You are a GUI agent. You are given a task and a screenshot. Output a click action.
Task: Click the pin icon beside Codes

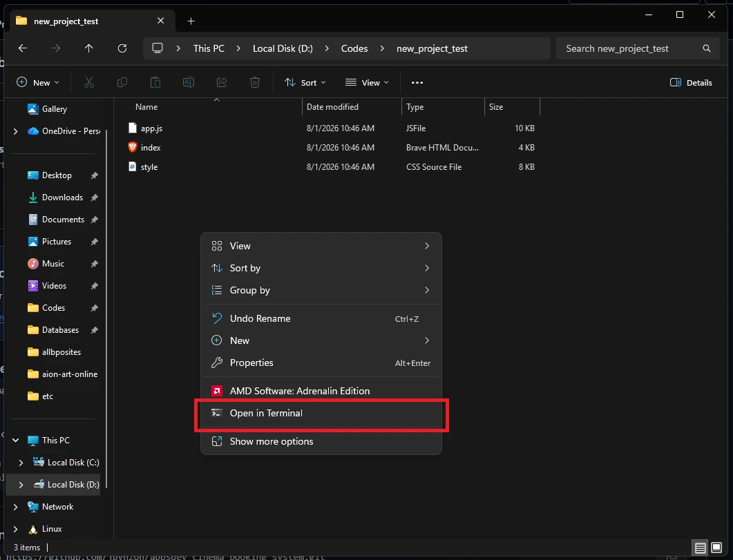tap(94, 308)
